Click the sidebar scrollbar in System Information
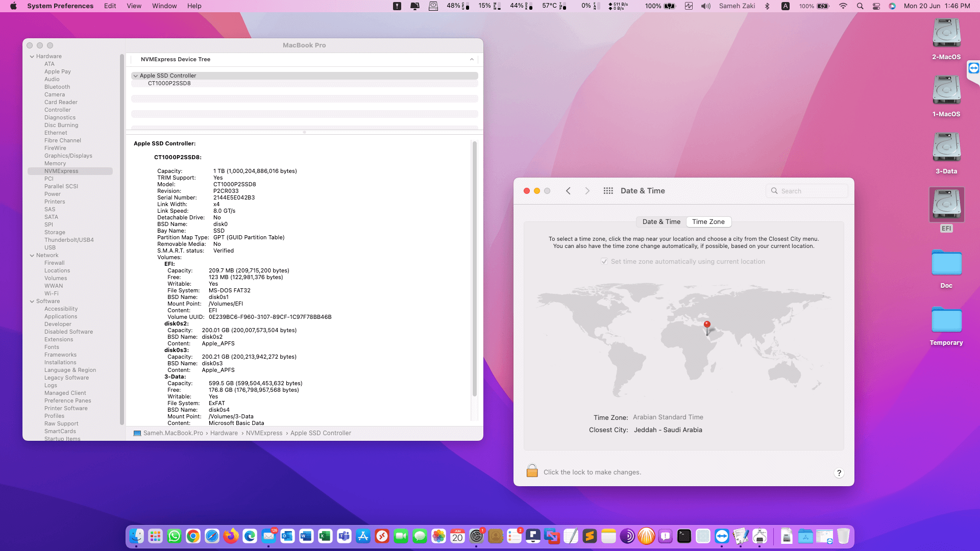The image size is (980, 551). click(122, 239)
